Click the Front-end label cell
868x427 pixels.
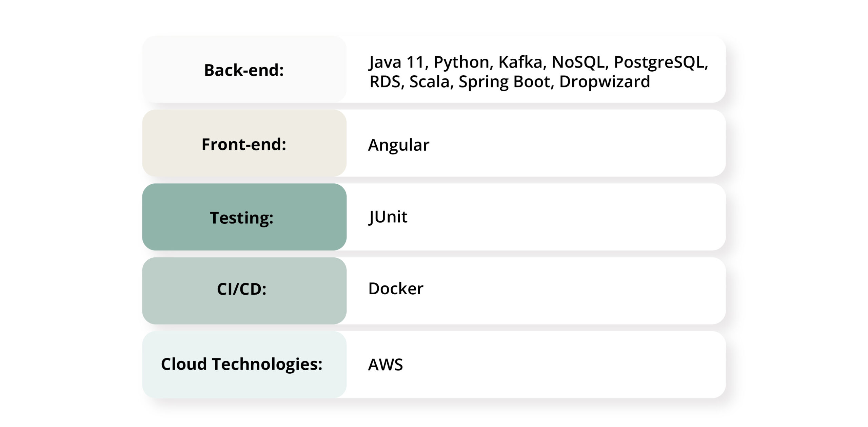click(x=244, y=144)
